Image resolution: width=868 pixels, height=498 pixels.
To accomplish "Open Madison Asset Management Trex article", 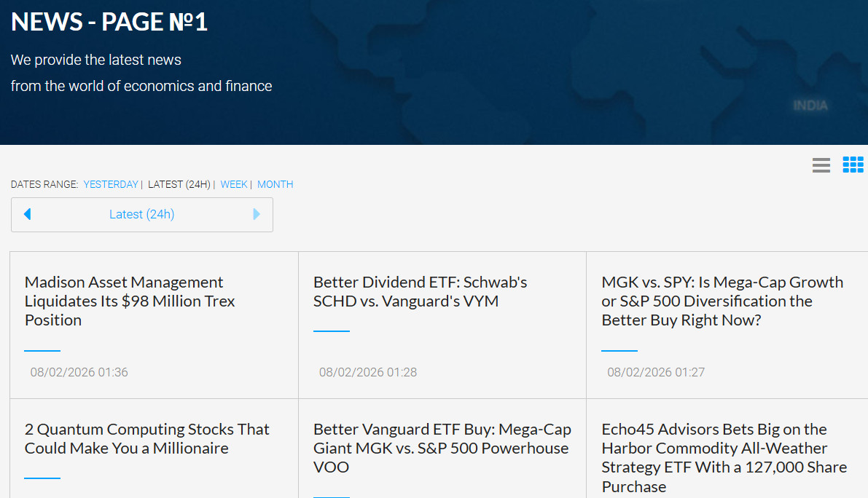I will point(130,301).
